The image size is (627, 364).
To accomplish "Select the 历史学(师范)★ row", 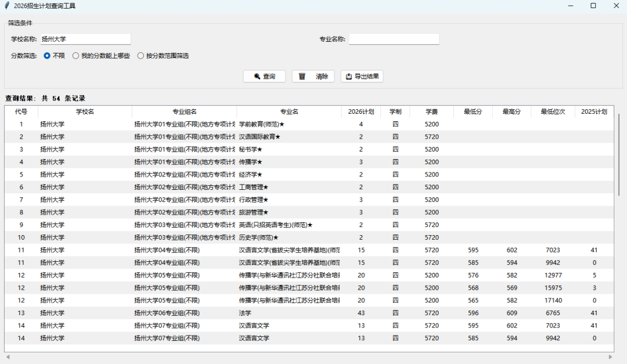I will 309,237.
